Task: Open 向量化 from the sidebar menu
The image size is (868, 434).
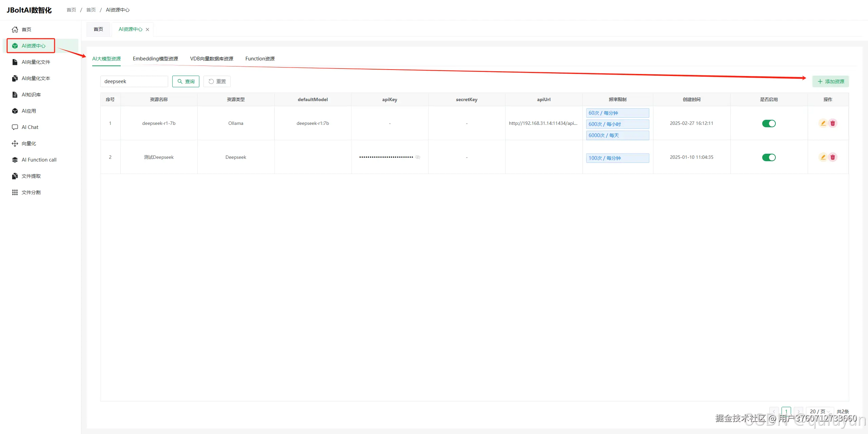Action: [29, 144]
